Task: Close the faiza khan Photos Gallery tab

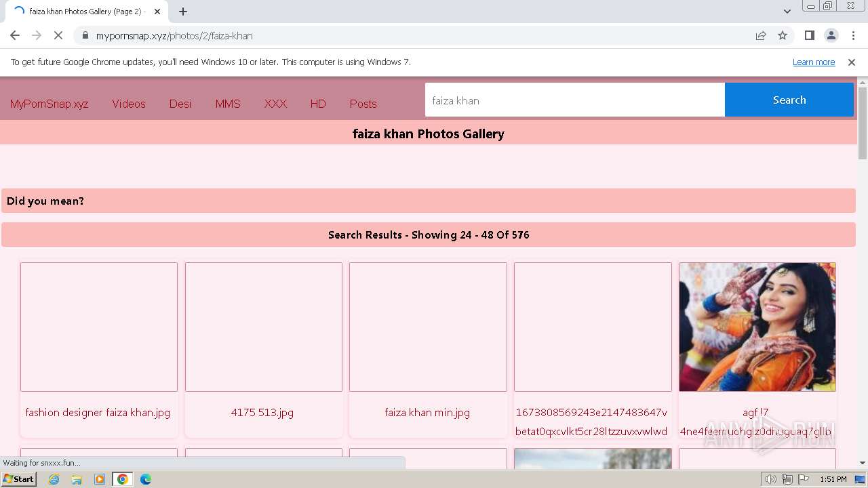Action: (157, 12)
